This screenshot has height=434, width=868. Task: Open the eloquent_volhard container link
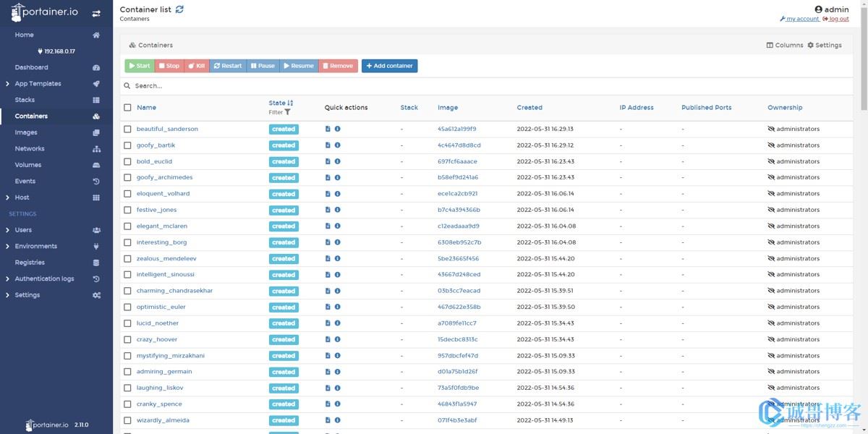point(163,194)
